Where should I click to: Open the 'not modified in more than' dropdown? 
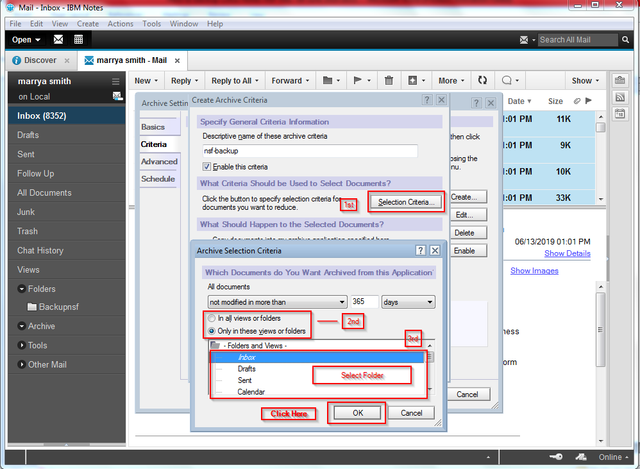(x=276, y=301)
